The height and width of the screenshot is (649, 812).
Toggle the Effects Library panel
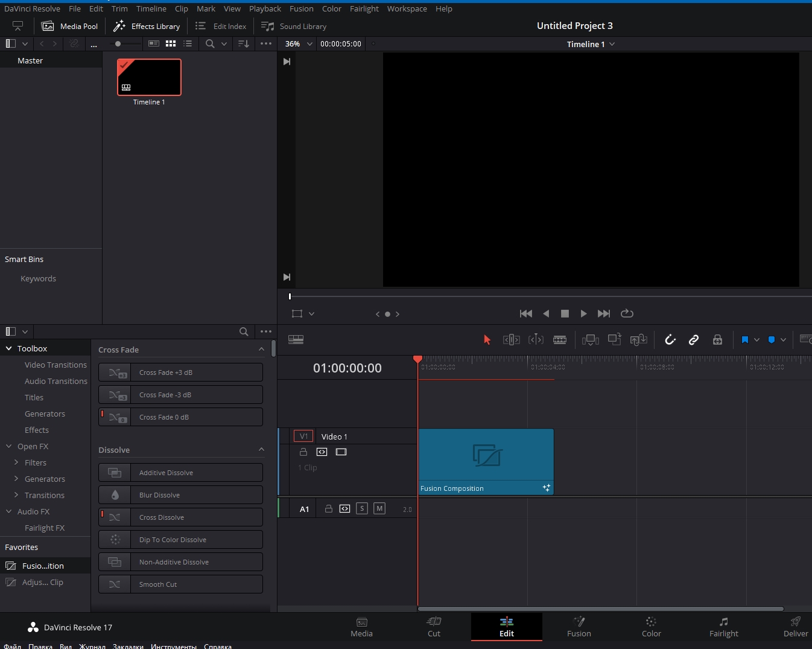147,26
